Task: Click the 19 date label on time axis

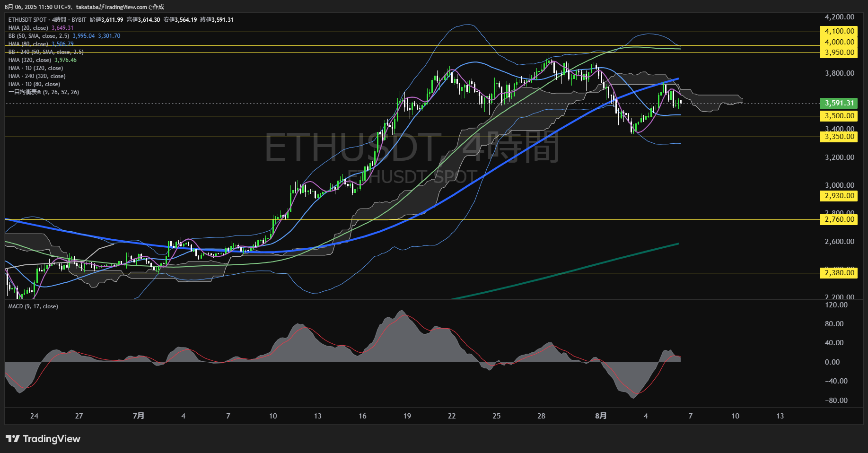Action: pyautogui.click(x=407, y=416)
